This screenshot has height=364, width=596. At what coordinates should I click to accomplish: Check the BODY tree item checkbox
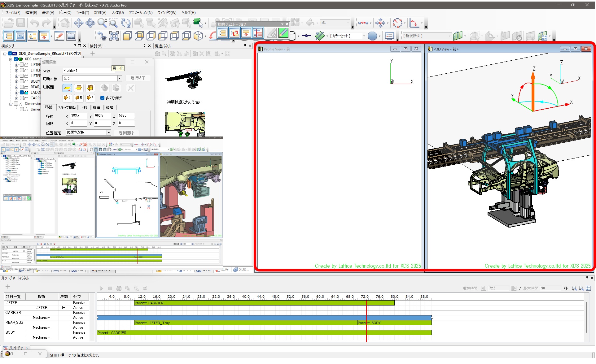(x=22, y=81)
